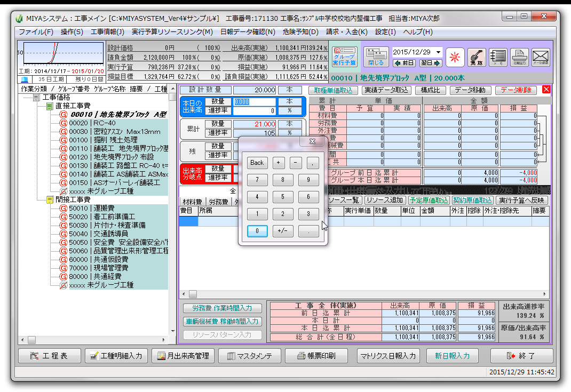Click the G icon of 00100 掘削 残土処理

[x=64, y=140]
